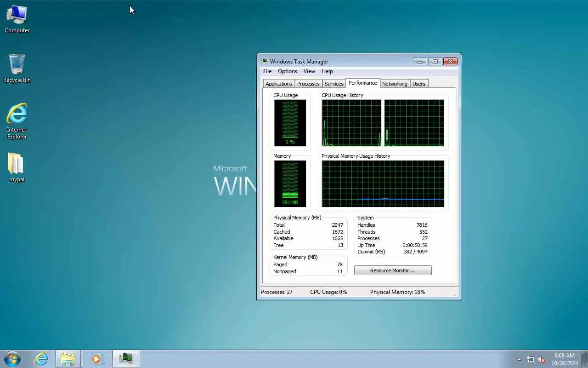Switch to the Users tab

[419, 84]
